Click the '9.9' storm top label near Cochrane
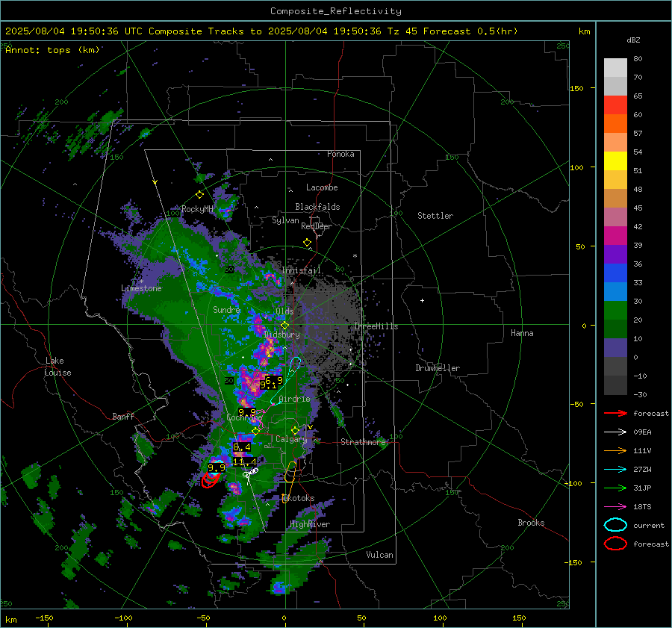The image size is (672, 628). (x=247, y=412)
